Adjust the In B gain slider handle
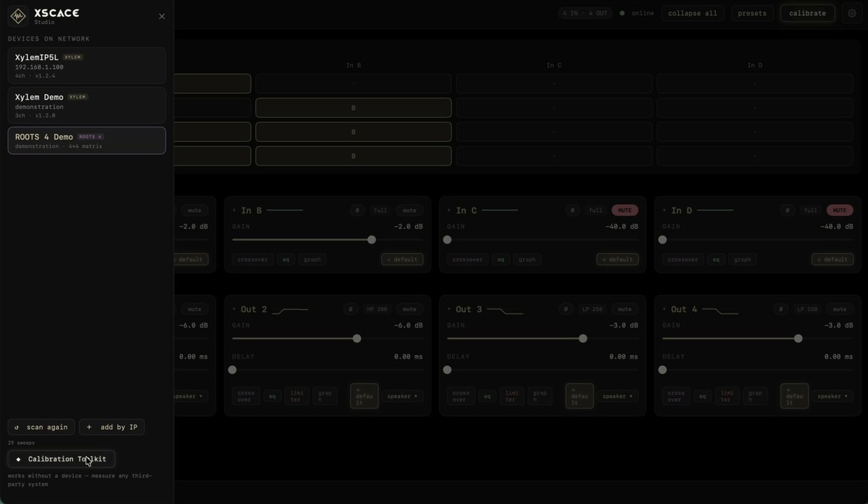Image resolution: width=868 pixels, height=504 pixels. coord(372,239)
